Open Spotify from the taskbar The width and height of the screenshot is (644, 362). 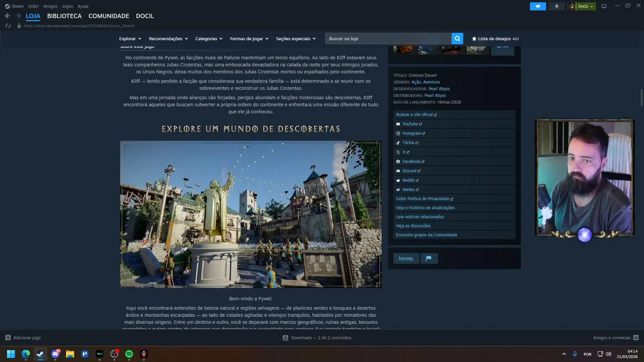(x=129, y=354)
